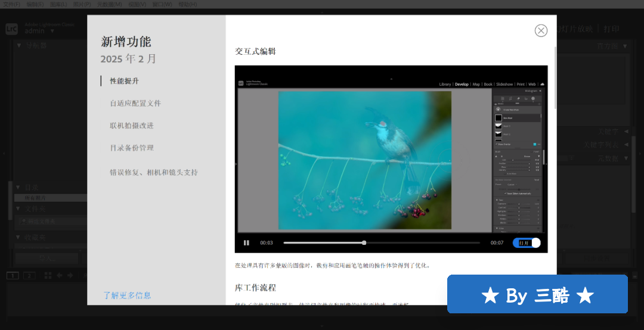The width and height of the screenshot is (644, 330).
Task: Open the 帮助(H) menu
Action: [187, 4]
